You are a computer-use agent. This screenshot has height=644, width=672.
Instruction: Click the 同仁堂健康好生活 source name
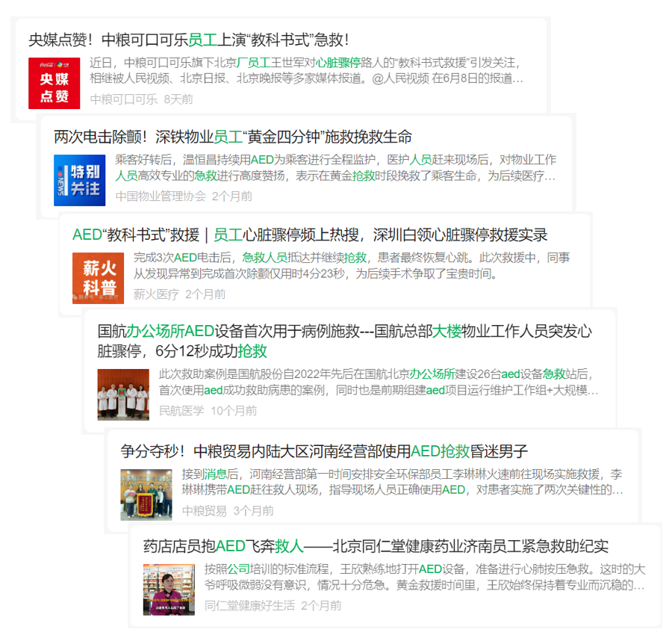tap(249, 605)
